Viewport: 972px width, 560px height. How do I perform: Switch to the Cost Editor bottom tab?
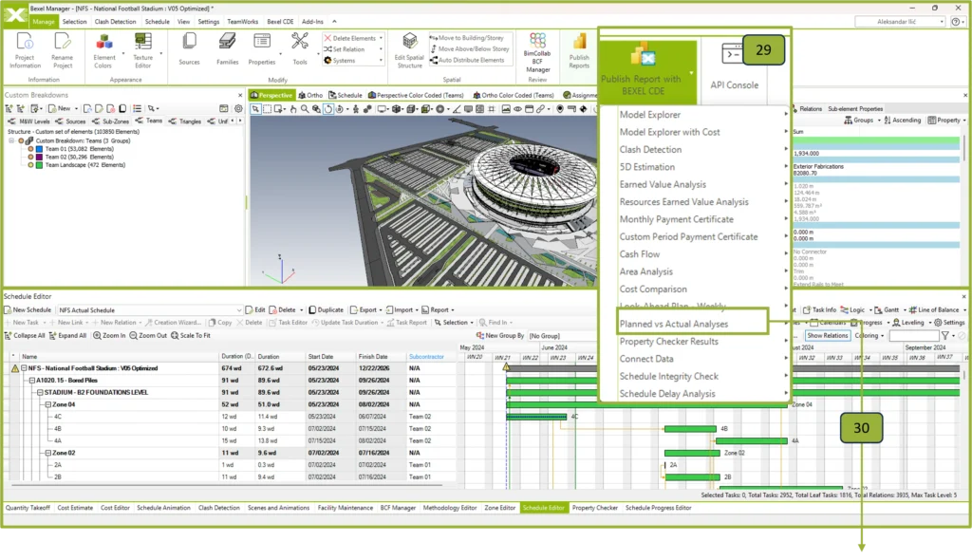(115, 508)
